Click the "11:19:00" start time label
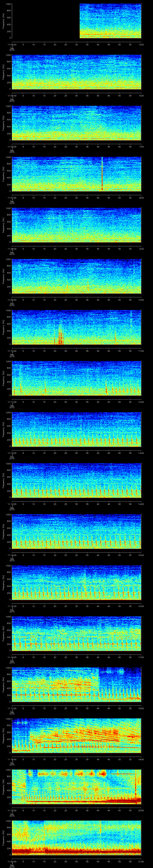This screenshot has width=153, height=868. point(12,810)
